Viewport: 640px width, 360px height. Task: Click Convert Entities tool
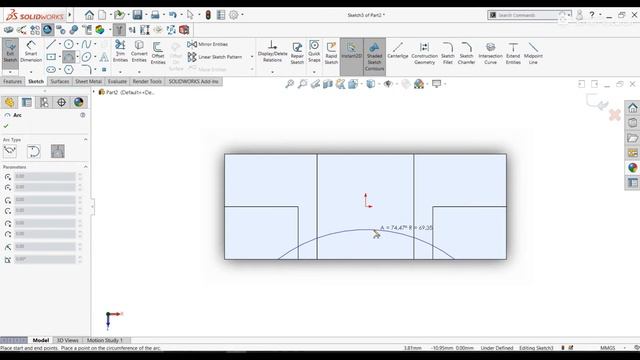[x=139, y=51]
